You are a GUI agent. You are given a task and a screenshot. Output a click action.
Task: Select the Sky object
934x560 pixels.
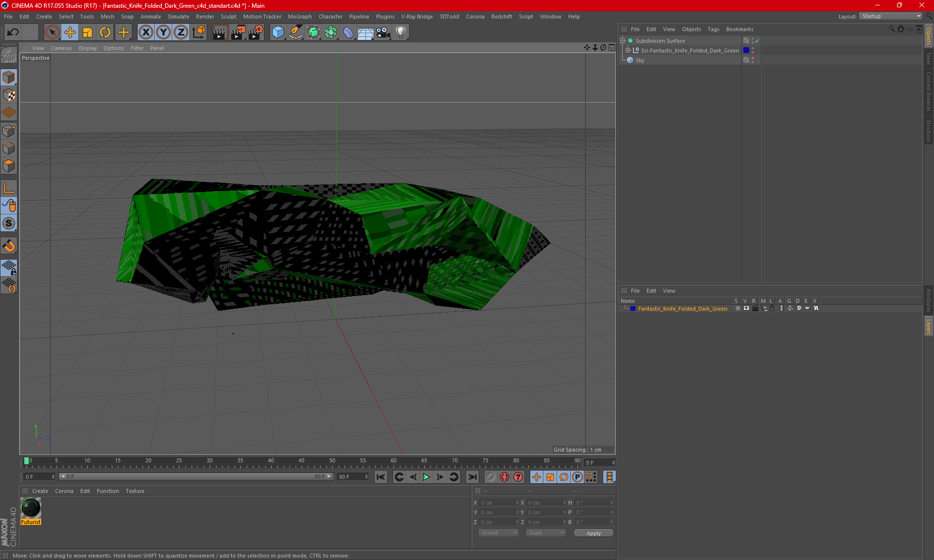tap(640, 60)
